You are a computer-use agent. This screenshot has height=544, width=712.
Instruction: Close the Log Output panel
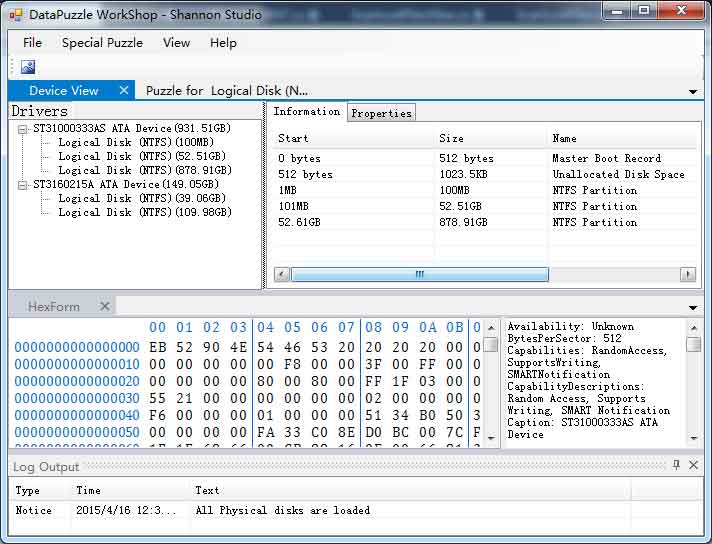[693, 466]
